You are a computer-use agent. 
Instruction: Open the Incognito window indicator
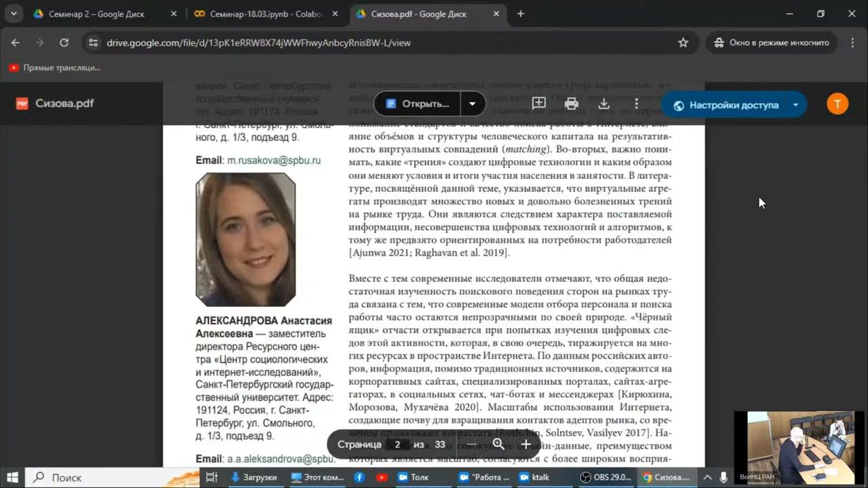[x=772, y=42]
